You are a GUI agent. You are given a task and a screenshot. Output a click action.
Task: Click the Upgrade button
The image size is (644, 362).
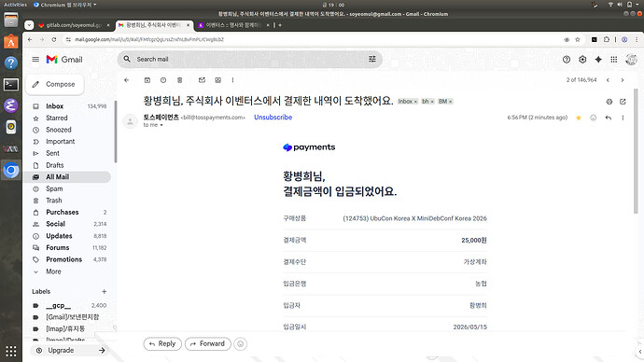click(70, 351)
